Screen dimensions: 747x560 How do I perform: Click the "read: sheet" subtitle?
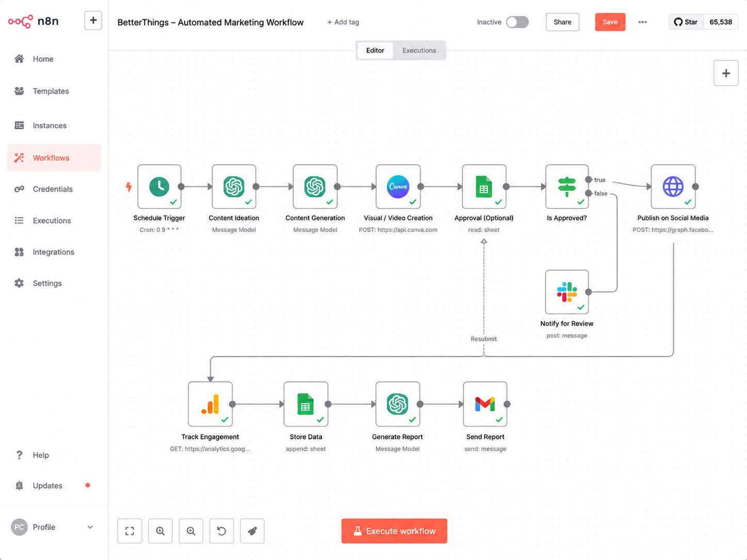click(x=484, y=230)
